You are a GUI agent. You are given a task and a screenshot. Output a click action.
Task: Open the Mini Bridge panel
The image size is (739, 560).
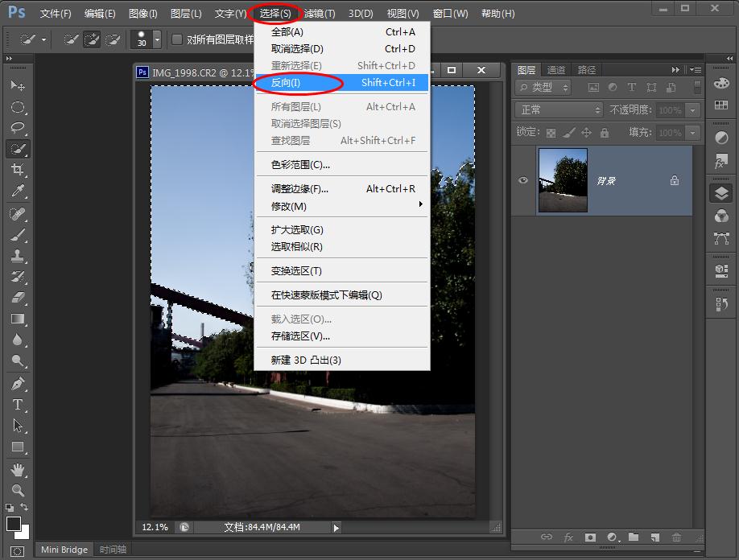coord(64,550)
